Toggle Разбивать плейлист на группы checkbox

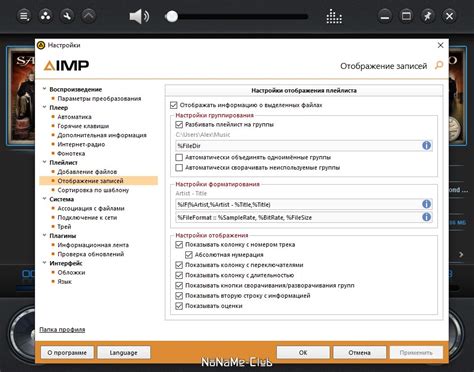[x=179, y=125]
